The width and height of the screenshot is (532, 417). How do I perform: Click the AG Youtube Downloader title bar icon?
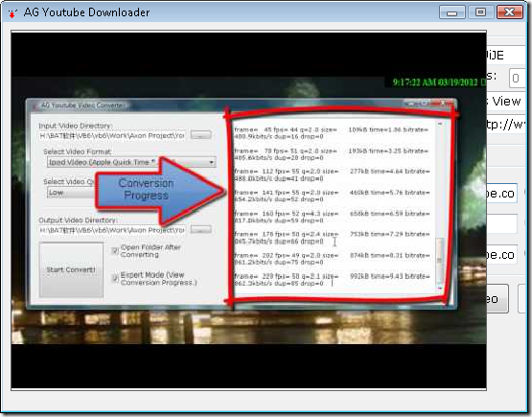click(12, 13)
